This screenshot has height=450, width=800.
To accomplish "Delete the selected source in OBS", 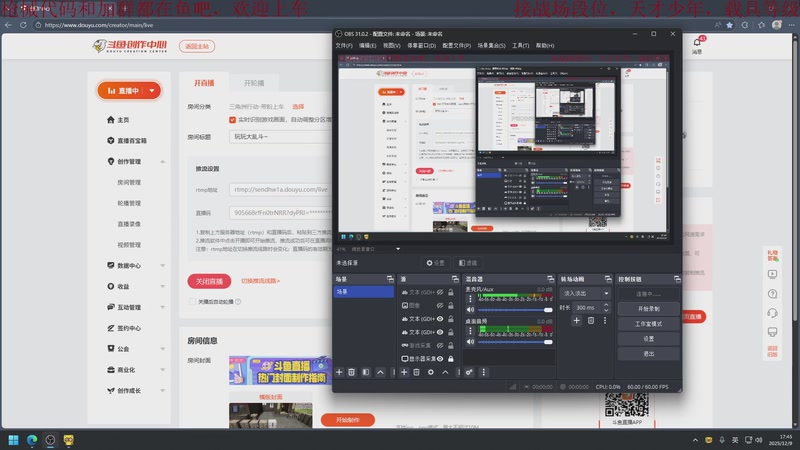I will (x=416, y=372).
